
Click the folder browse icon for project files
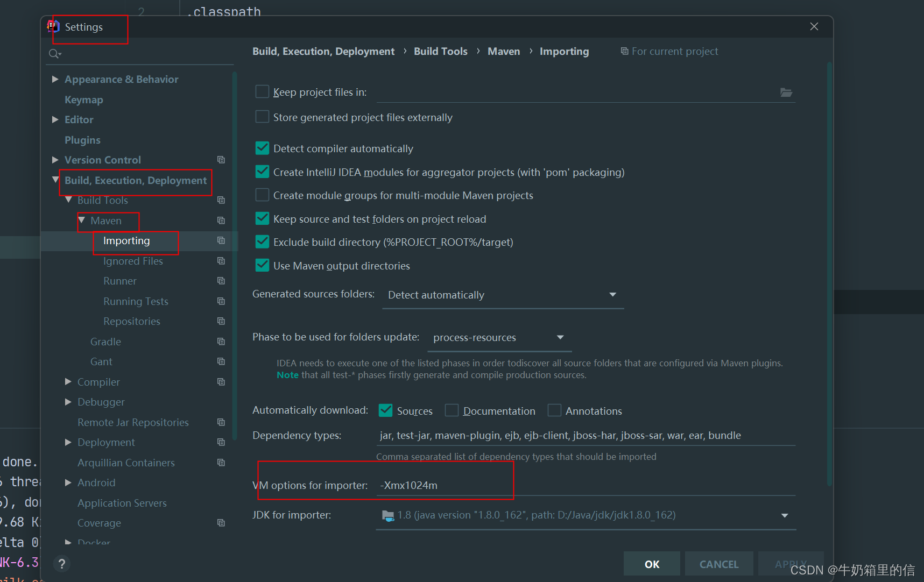786,93
